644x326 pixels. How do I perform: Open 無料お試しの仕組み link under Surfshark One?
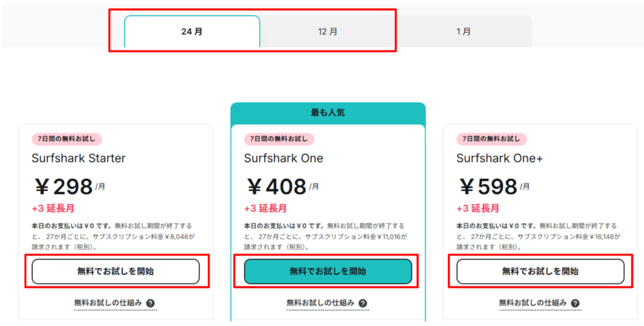(320, 303)
